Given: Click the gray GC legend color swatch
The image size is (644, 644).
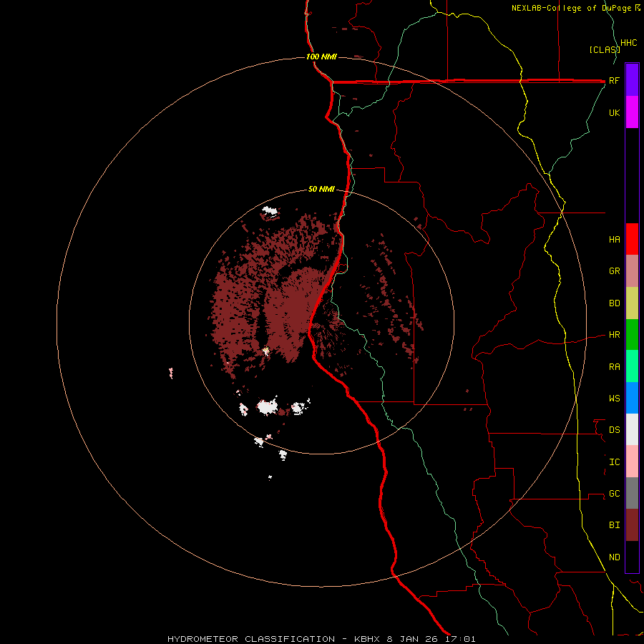Looking at the screenshot, I should [x=632, y=493].
